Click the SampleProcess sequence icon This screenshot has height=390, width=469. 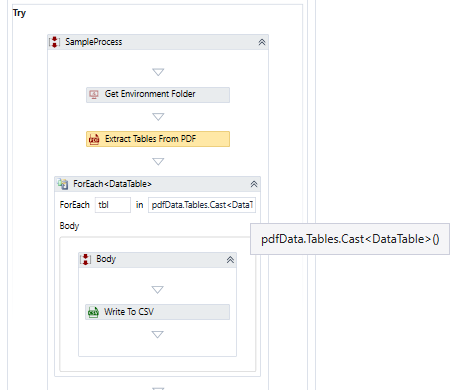(55, 42)
